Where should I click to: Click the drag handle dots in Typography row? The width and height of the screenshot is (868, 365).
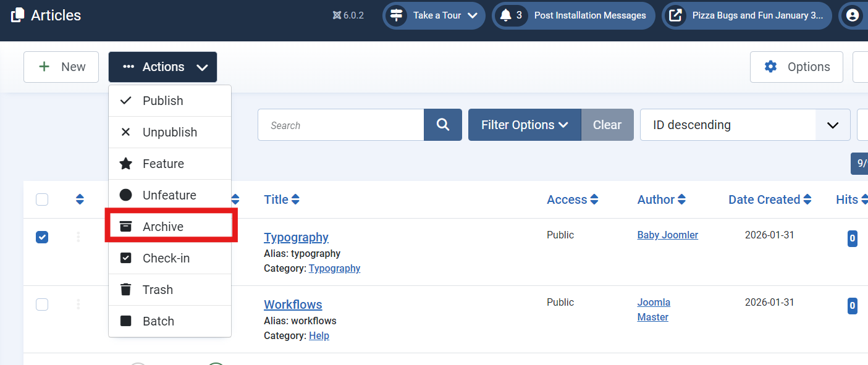click(78, 237)
